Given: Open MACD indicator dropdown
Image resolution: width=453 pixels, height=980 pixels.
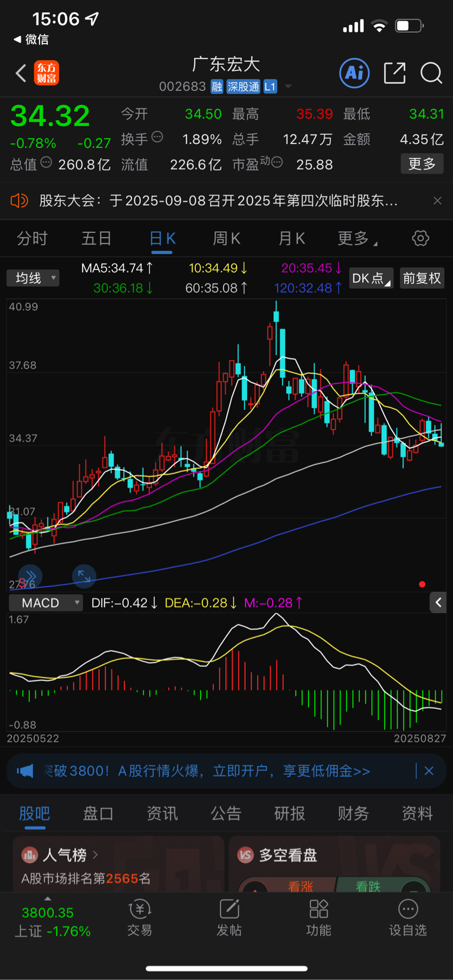Looking at the screenshot, I should [45, 603].
